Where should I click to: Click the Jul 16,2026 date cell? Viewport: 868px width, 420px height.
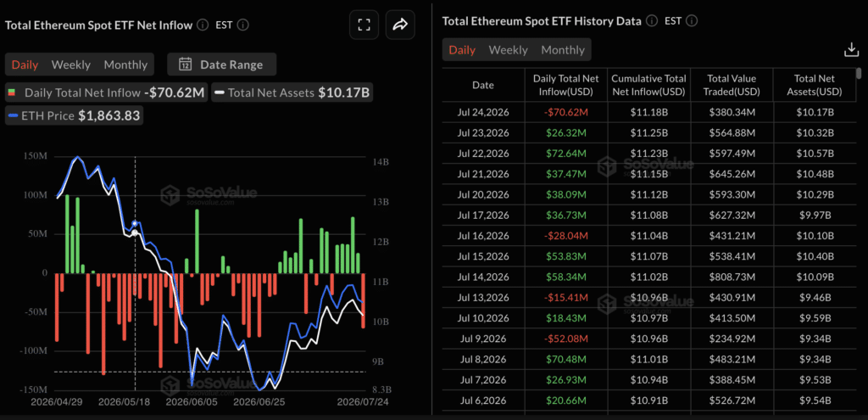coord(483,236)
